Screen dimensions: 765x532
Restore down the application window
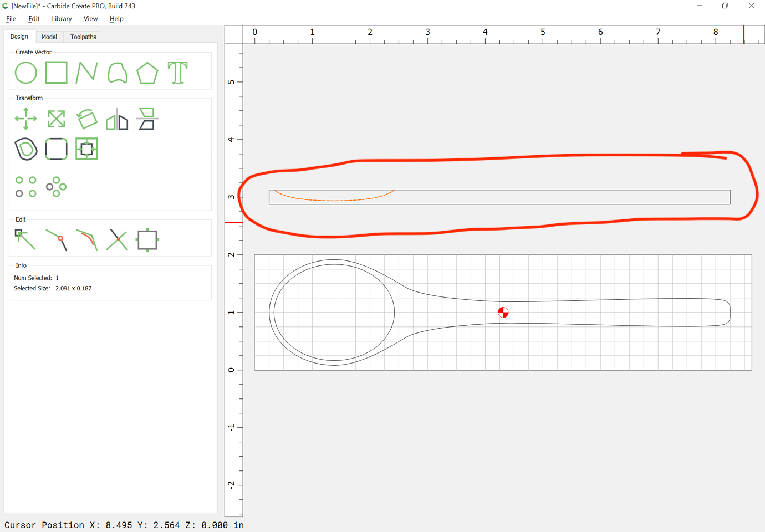[x=725, y=6]
